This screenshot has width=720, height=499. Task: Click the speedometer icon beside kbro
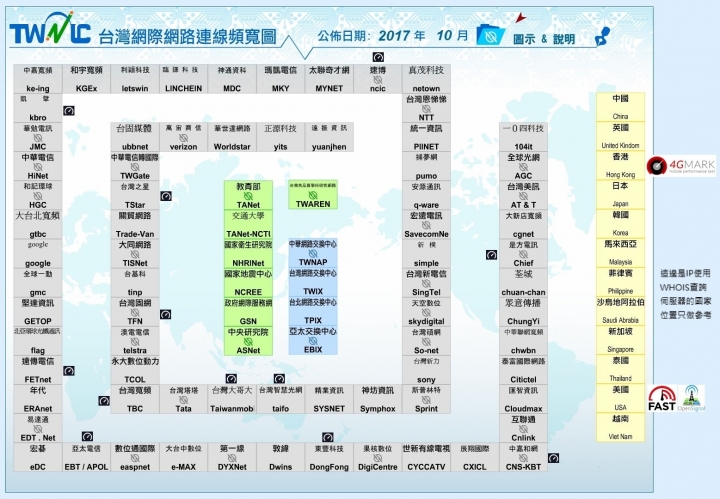coord(69,111)
